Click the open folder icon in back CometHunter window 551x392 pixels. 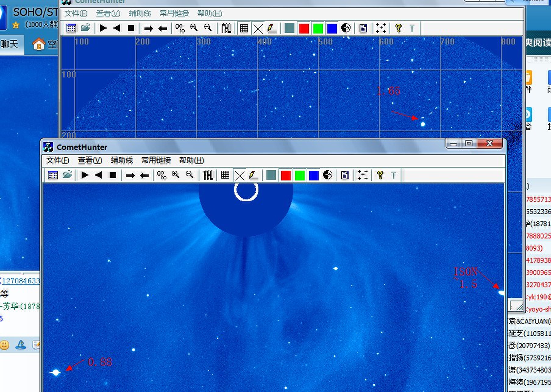coord(86,28)
